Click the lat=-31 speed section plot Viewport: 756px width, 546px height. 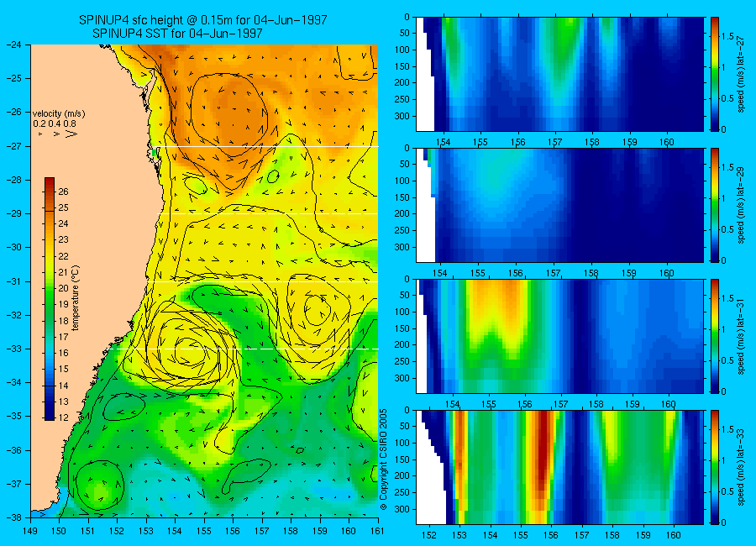coord(559,336)
